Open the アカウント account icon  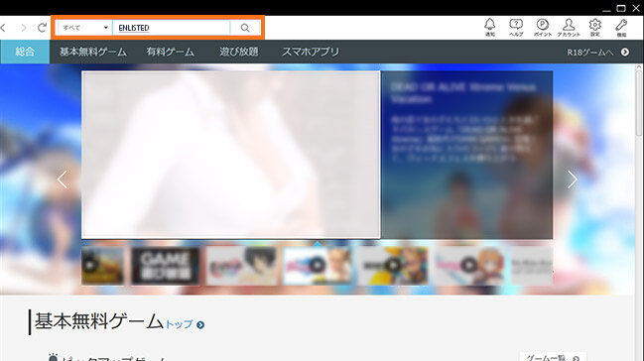(569, 27)
